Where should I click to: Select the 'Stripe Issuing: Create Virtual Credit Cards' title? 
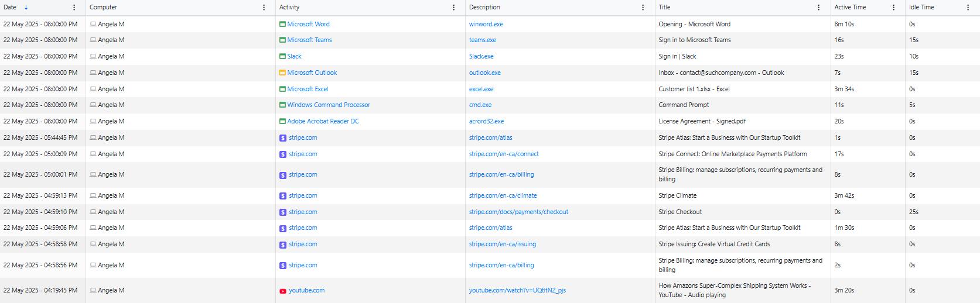tap(714, 245)
